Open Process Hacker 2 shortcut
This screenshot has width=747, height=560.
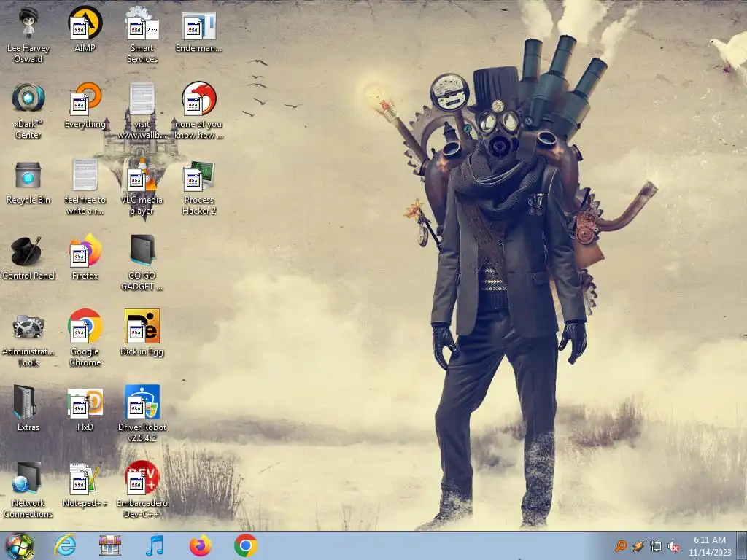tap(198, 186)
